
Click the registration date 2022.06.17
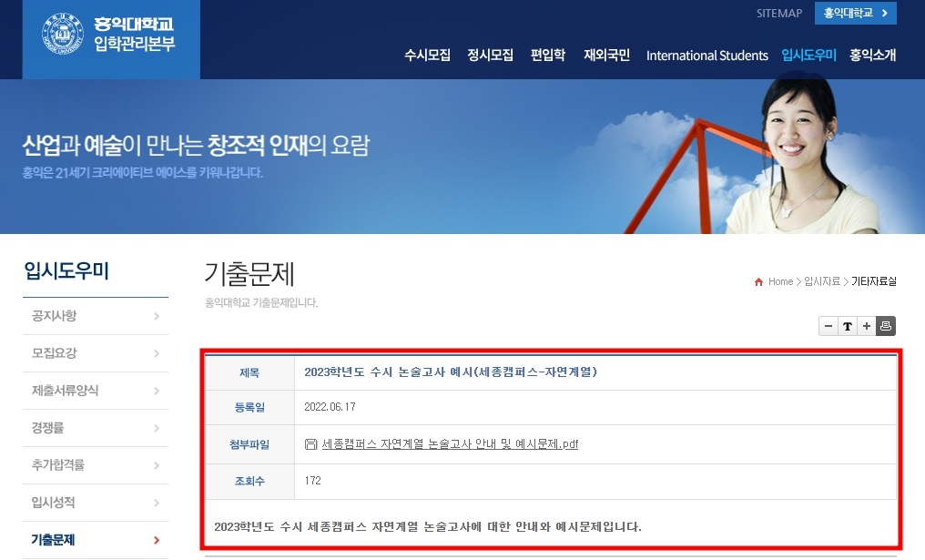330,407
